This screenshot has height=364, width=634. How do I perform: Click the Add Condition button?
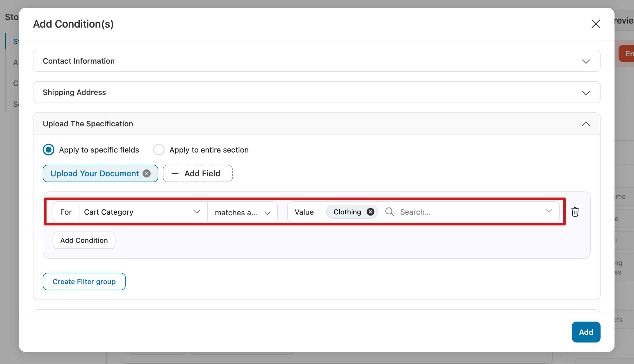pos(84,240)
